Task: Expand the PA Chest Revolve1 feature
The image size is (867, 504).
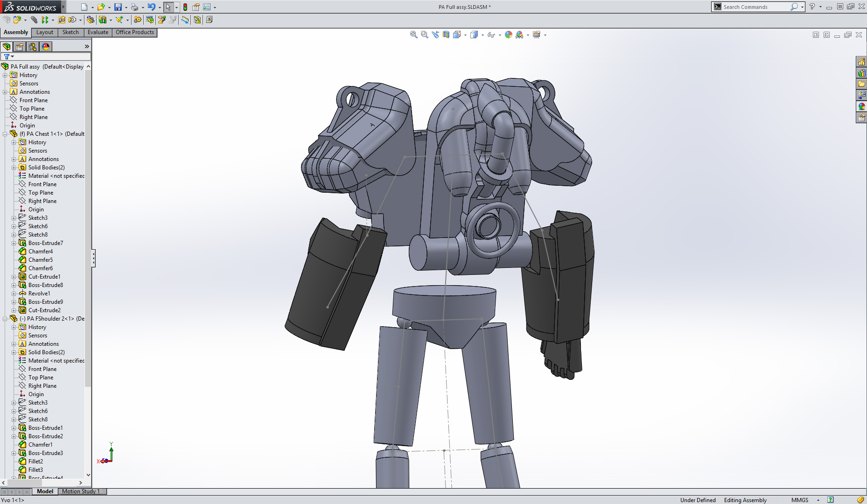Action: click(x=14, y=294)
